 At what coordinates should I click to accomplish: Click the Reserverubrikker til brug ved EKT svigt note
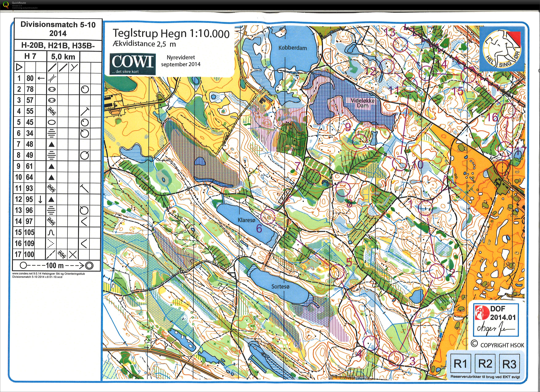coord(485,377)
